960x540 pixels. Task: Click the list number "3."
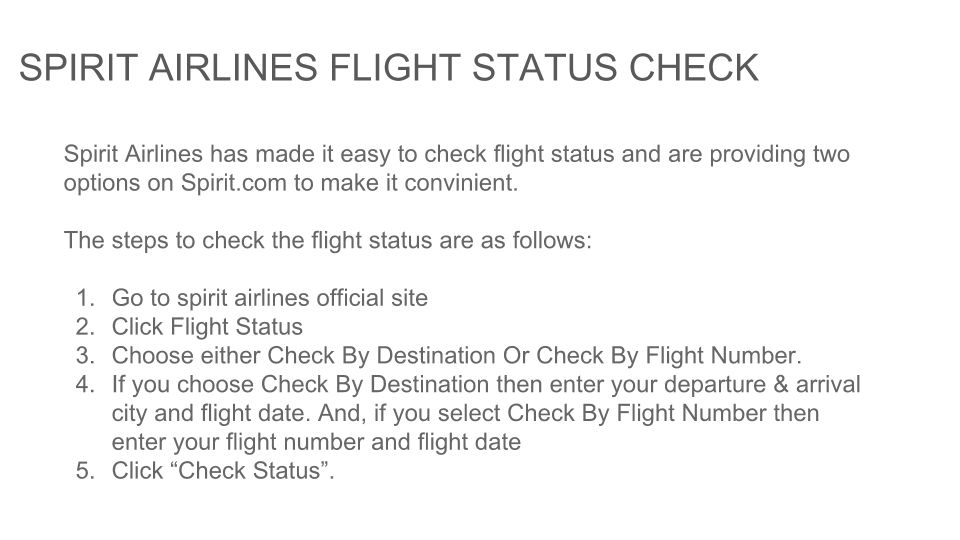coord(84,356)
